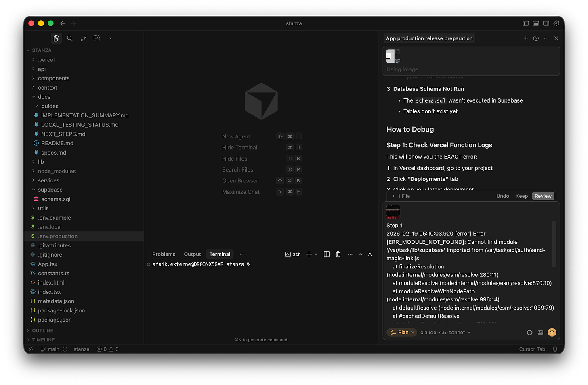The height and width of the screenshot is (385, 588).
Task: Click Undo on the file change bar
Action: [502, 196]
